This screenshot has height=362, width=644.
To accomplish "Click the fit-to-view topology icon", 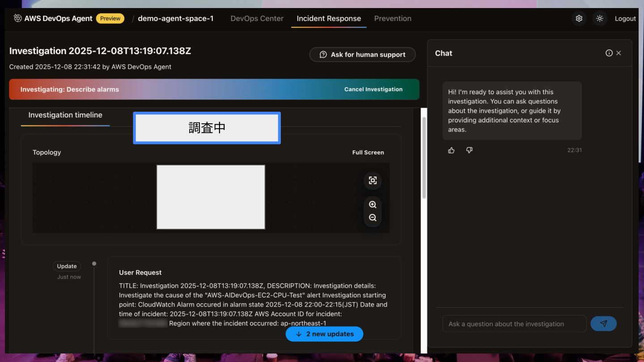I will 373,181.
